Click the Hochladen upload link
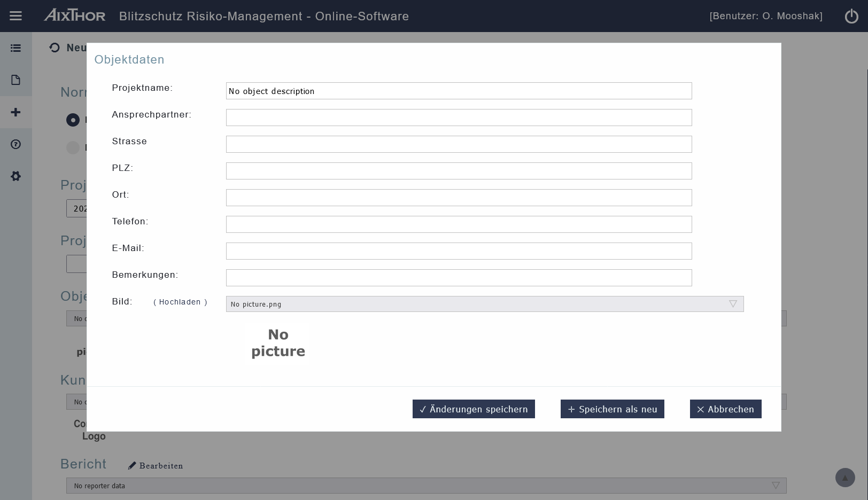Screen dimensions: 868x500 (180, 302)
